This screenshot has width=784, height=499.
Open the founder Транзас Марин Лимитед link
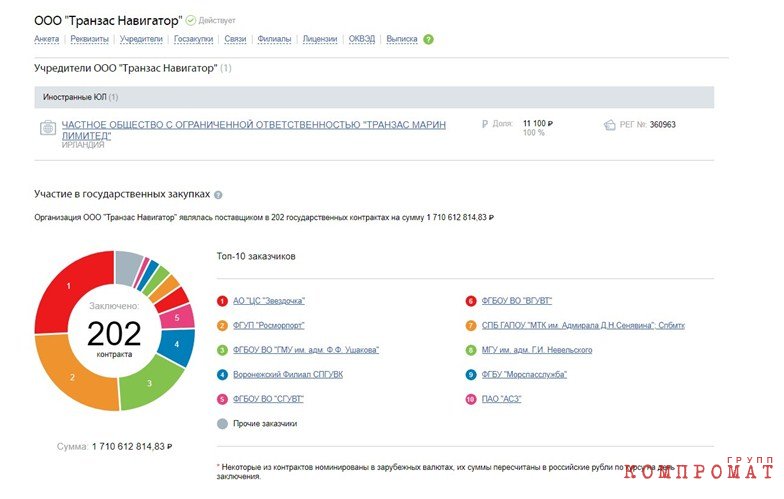pos(254,130)
